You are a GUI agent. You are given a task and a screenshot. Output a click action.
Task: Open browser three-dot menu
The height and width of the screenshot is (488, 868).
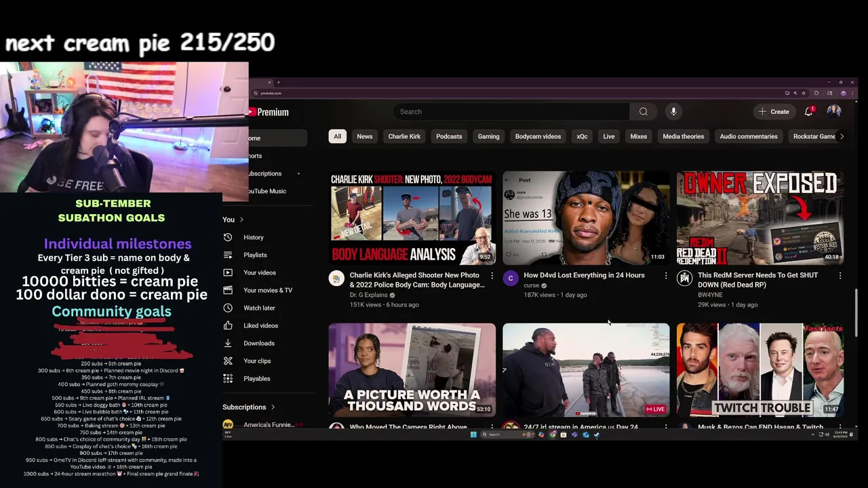[852, 93]
